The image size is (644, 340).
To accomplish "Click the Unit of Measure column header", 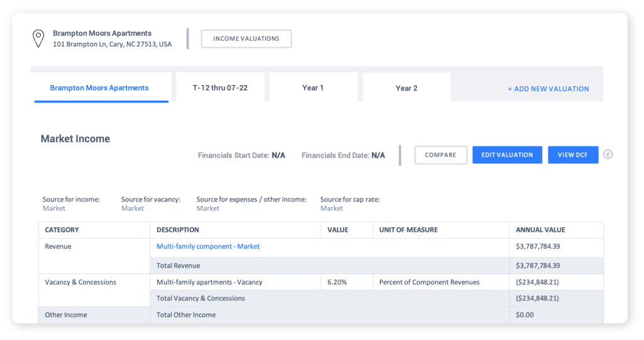I will pyautogui.click(x=408, y=230).
